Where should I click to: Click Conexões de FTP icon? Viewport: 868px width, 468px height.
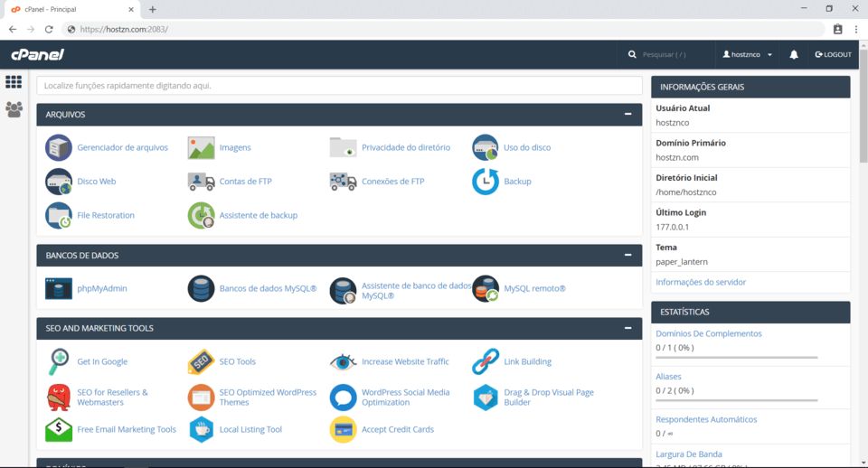point(344,182)
